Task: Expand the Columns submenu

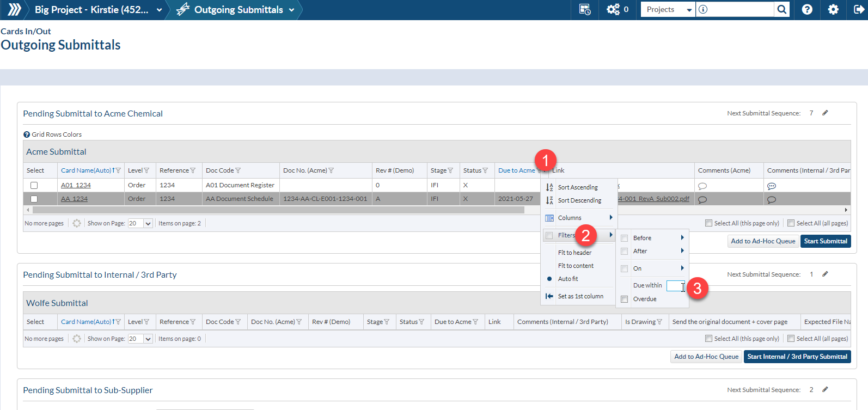Action: click(x=579, y=218)
